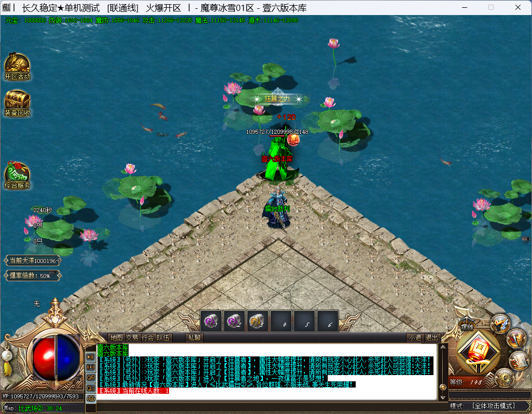The image size is (532, 414).
Task: Select empty hotbar slot 6
Action: pyautogui.click(x=327, y=321)
